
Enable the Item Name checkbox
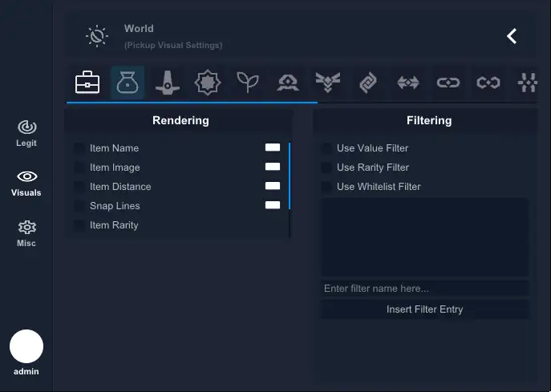79,148
